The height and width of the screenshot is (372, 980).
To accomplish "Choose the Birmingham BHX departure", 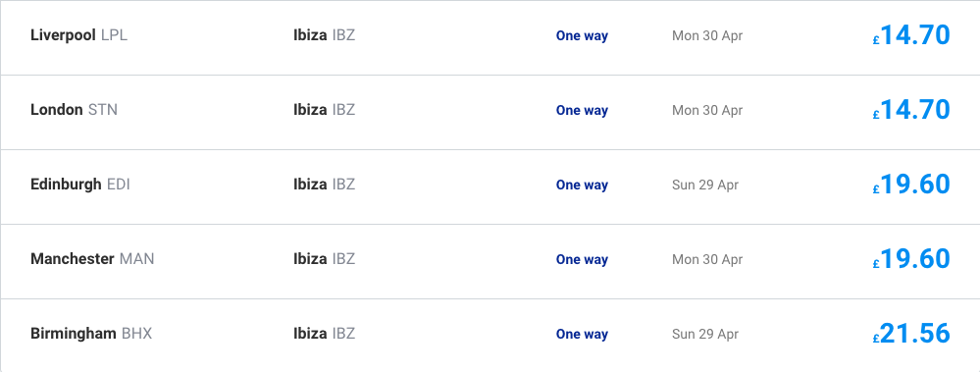I will (490, 335).
